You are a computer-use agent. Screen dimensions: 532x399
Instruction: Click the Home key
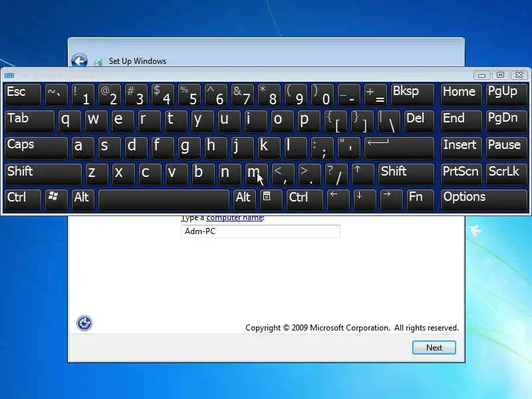[x=461, y=94]
